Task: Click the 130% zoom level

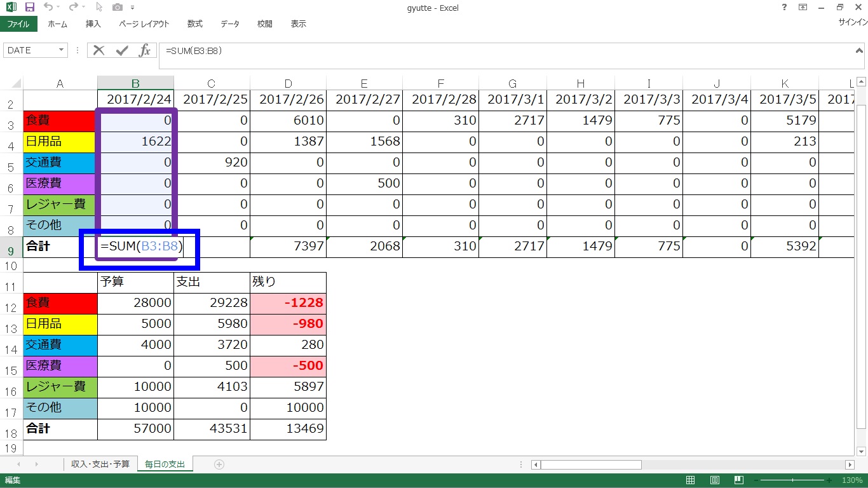Action: (851, 480)
